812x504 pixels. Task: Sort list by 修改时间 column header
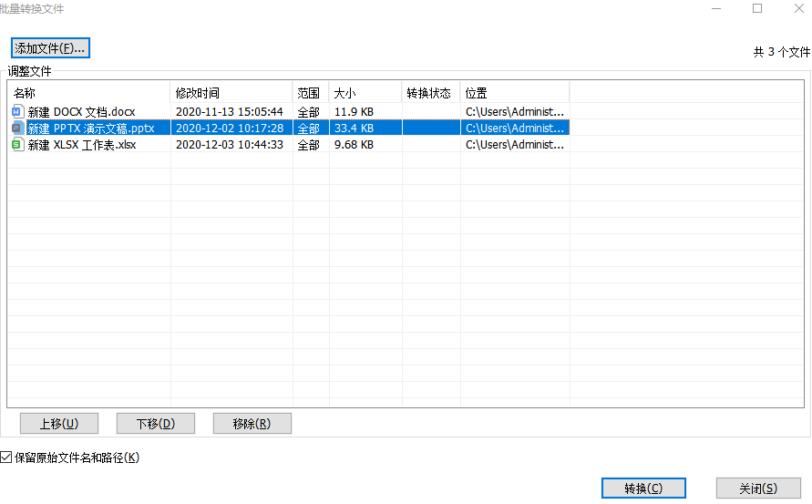pos(231,93)
